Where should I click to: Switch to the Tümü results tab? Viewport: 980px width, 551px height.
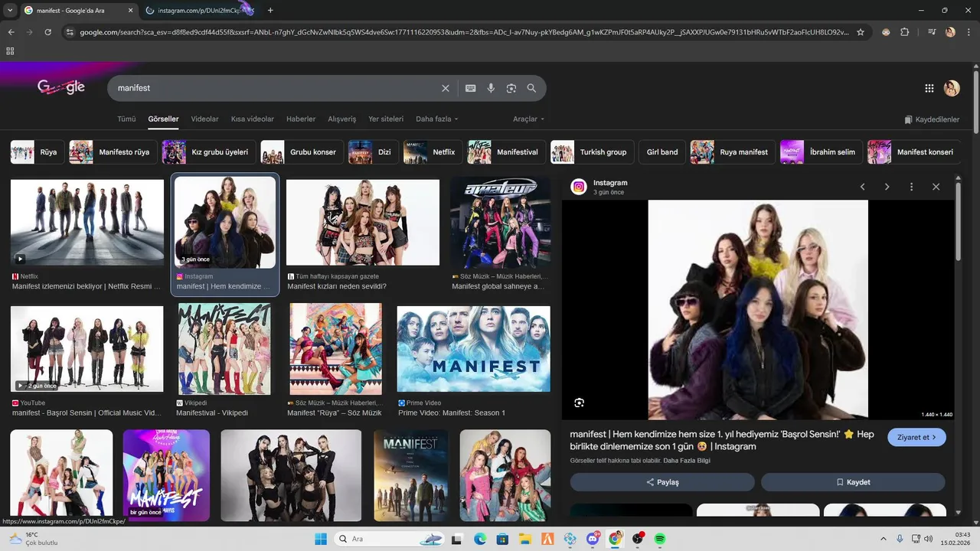(x=126, y=119)
